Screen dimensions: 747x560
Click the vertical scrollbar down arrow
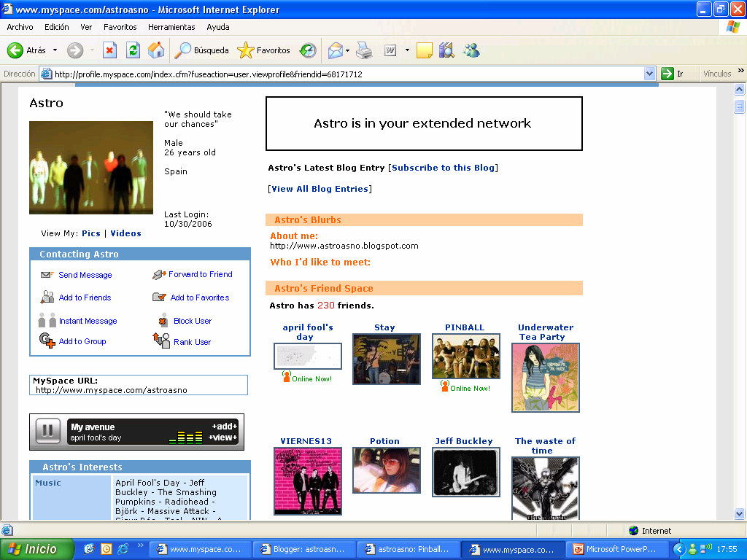(x=740, y=513)
